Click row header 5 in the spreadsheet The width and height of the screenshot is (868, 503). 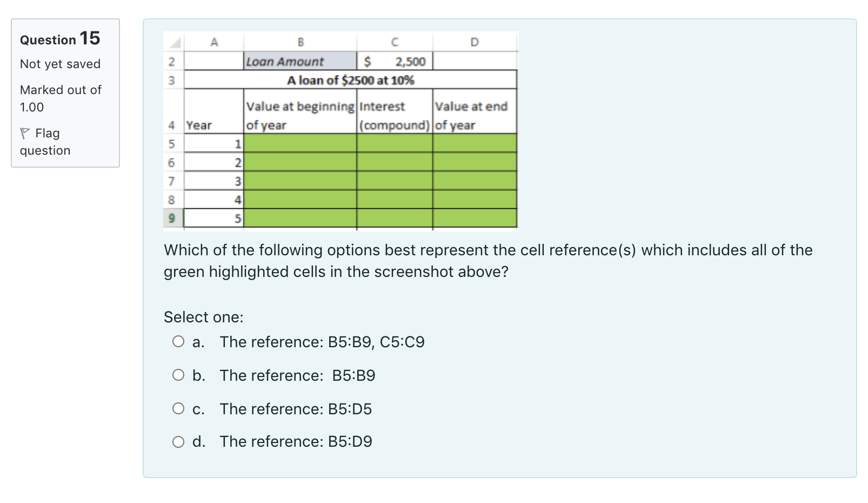(172, 143)
